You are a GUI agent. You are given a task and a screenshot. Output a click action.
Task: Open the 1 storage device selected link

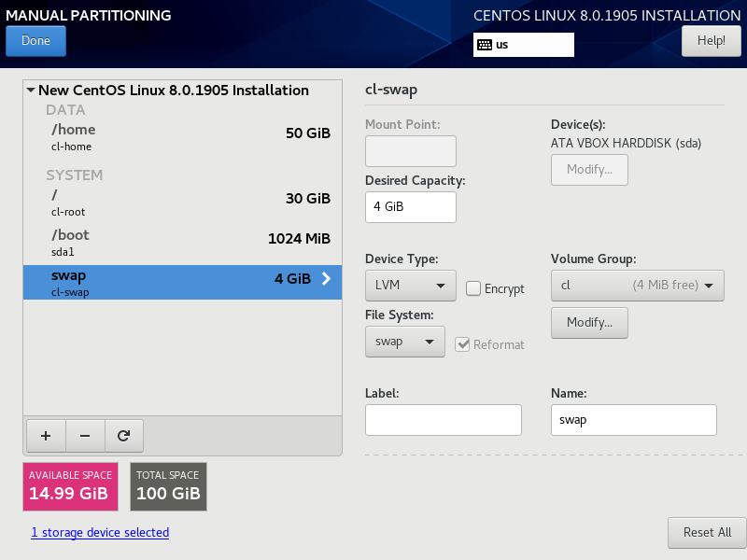[x=100, y=532]
